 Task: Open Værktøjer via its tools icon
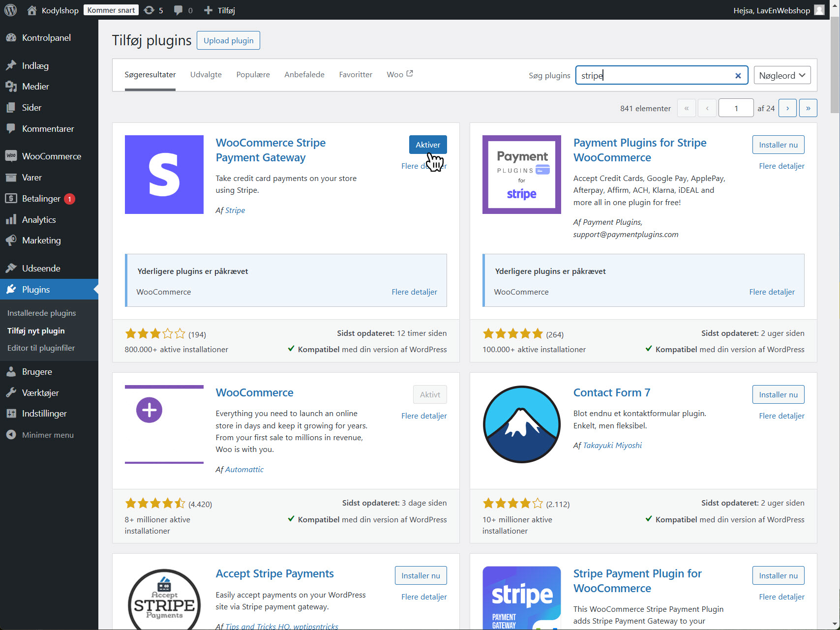click(11, 392)
